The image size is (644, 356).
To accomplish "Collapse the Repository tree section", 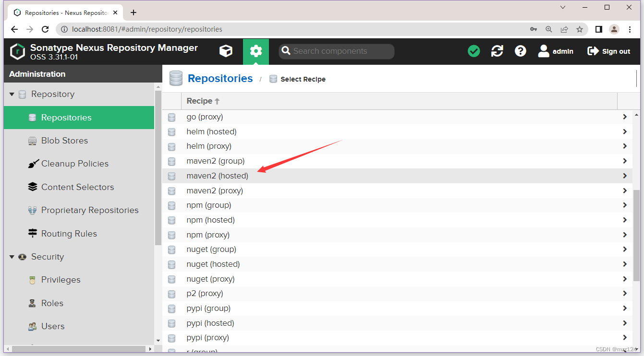I will coord(12,95).
